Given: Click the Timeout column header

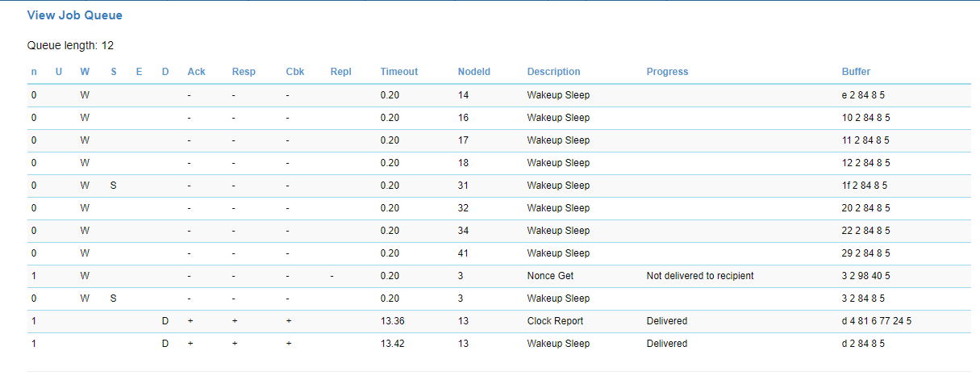Looking at the screenshot, I should pos(398,72).
